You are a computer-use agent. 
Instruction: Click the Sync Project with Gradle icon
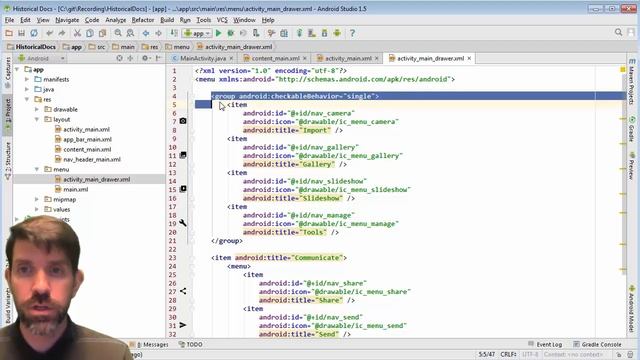click(299, 33)
